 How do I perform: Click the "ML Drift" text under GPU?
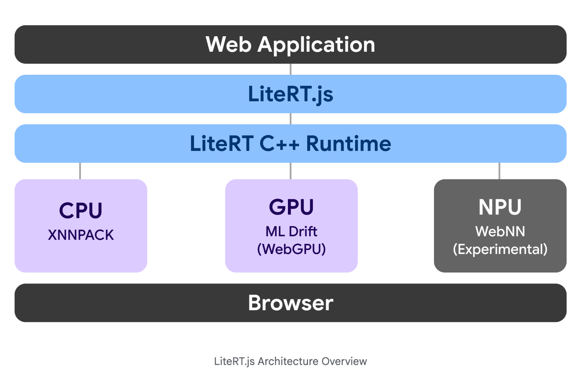click(291, 231)
